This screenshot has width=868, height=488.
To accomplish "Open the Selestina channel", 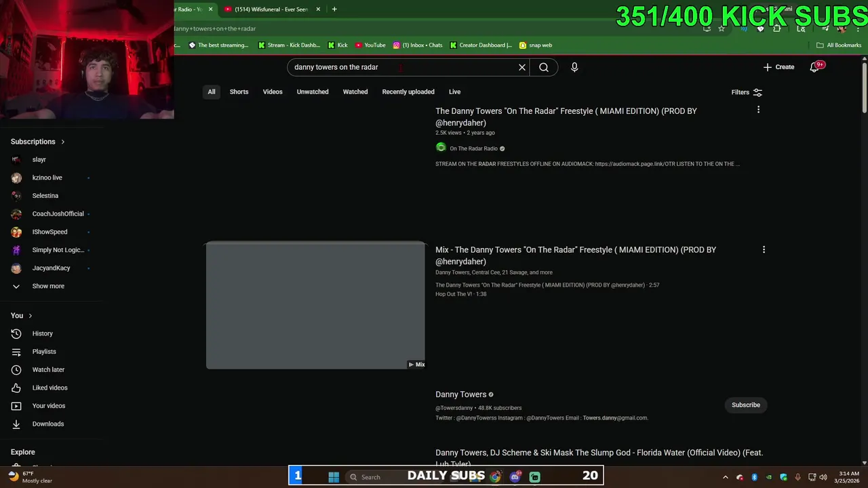I will (45, 196).
